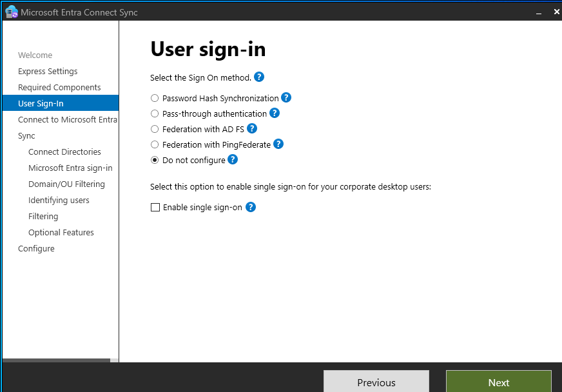Select Pass-through authentication radio button
562x392 pixels.
[x=155, y=113]
